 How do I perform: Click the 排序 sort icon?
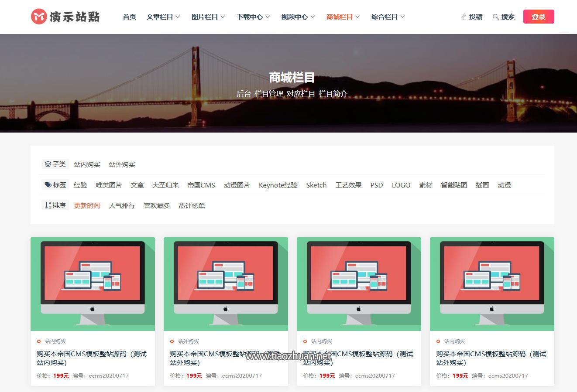coord(48,205)
